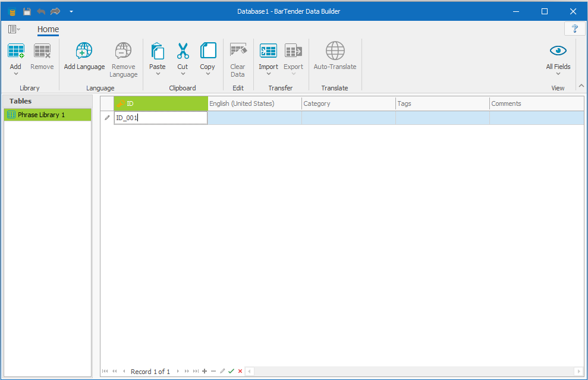Click the Category column header
Viewport: 588px width, 380px height.
point(349,103)
